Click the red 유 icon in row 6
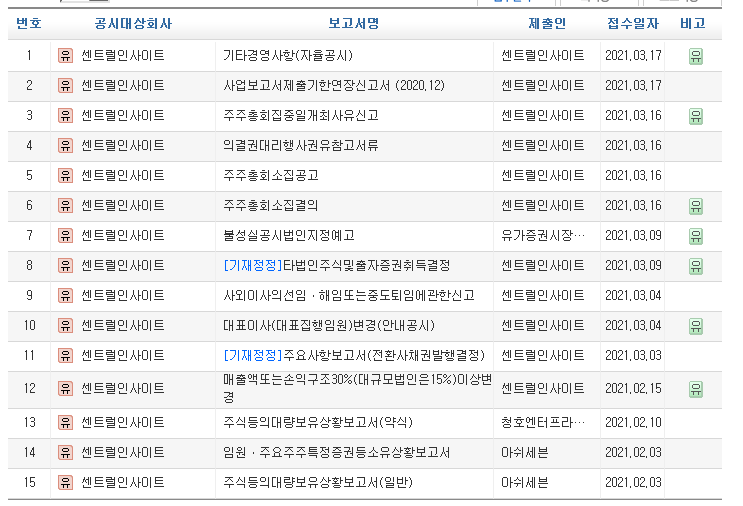 tap(65, 206)
